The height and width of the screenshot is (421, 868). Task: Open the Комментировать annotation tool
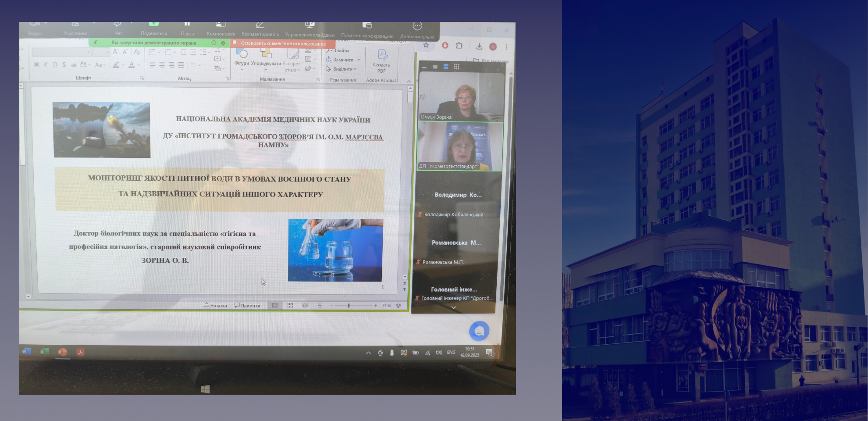coord(260,29)
